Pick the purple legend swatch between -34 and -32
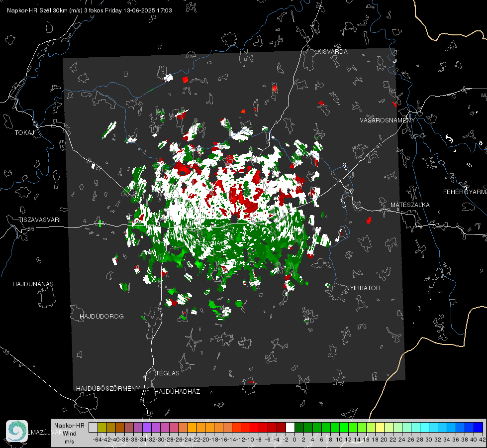Viewport: 487px width, 448px height. (x=147, y=428)
